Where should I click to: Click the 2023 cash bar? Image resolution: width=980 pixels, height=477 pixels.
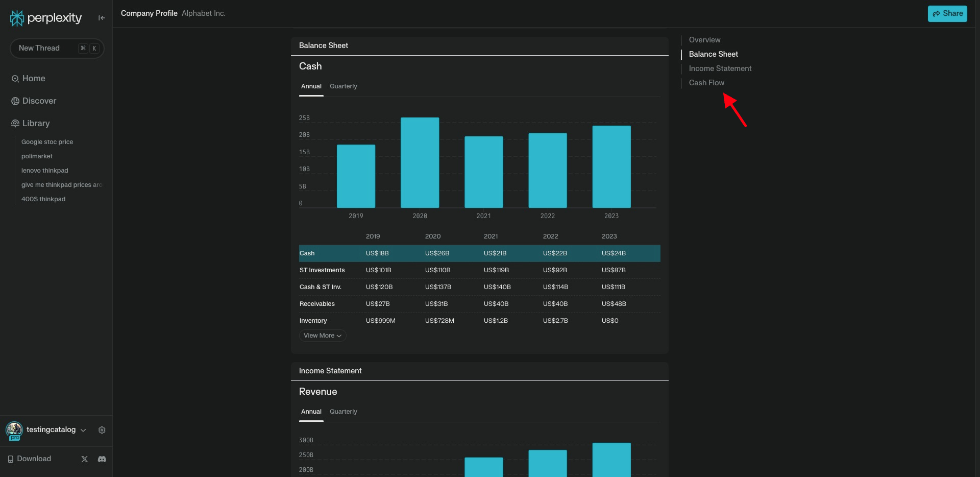click(611, 166)
